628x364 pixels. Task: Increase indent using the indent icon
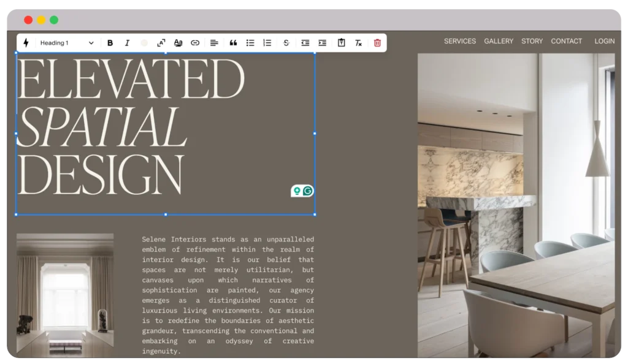322,43
